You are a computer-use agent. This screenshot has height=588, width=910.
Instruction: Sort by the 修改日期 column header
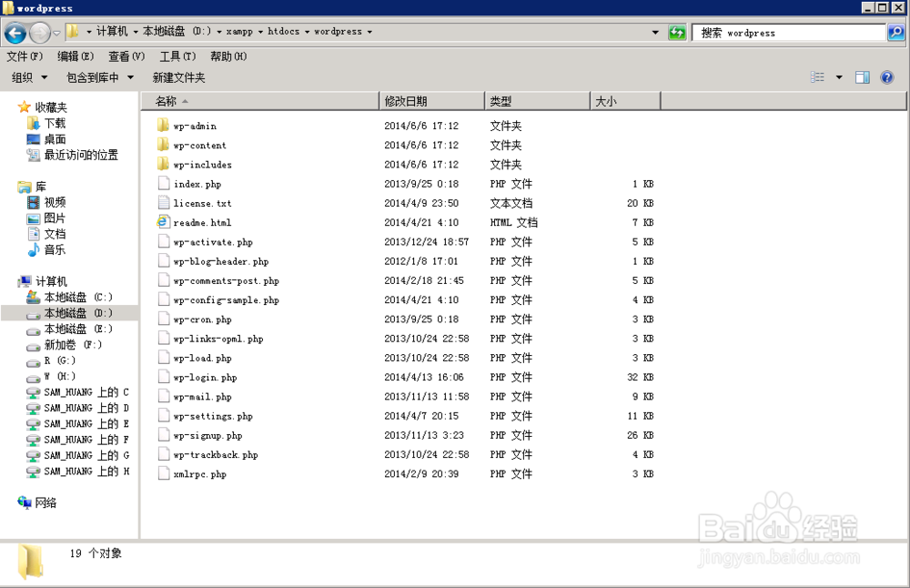click(x=431, y=101)
